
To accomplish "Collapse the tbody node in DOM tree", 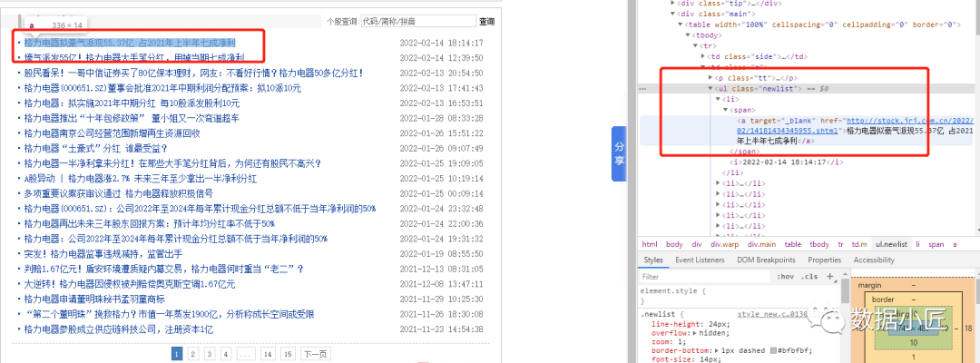I will coord(688,35).
